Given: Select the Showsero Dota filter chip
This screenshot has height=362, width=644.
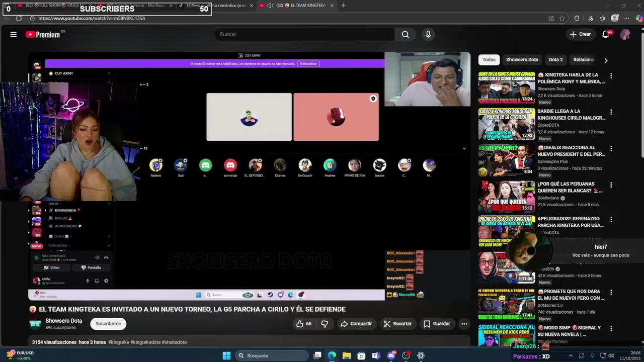Looking at the screenshot, I should pyautogui.click(x=522, y=60).
